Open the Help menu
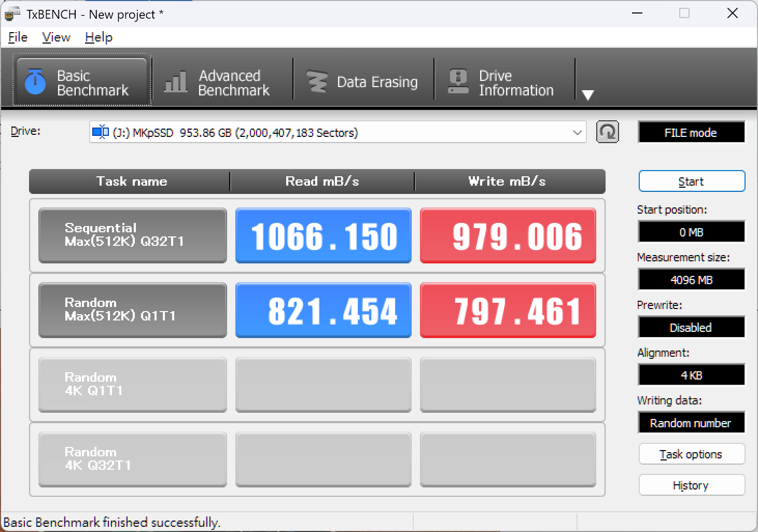The width and height of the screenshot is (758, 532). pos(99,37)
